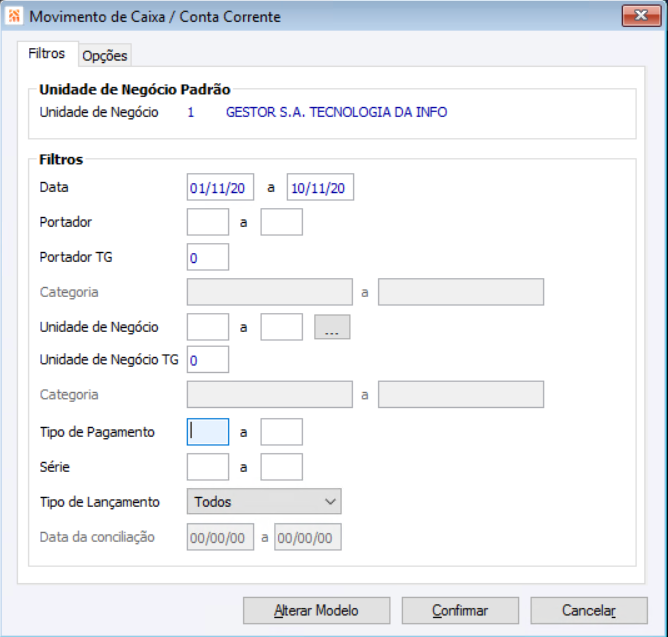Click the first Série input field
Viewport: 668px width, 637px height.
click(x=208, y=467)
